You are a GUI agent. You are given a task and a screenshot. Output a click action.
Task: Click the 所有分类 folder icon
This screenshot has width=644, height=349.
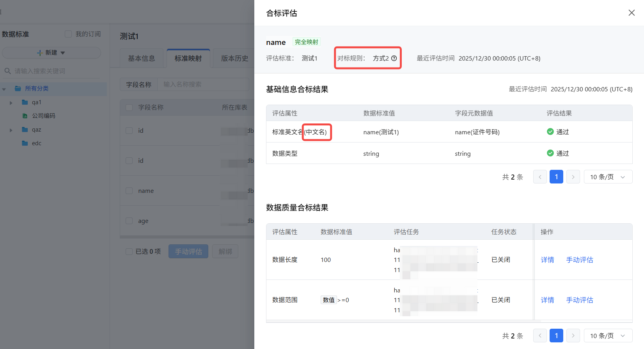(x=18, y=89)
